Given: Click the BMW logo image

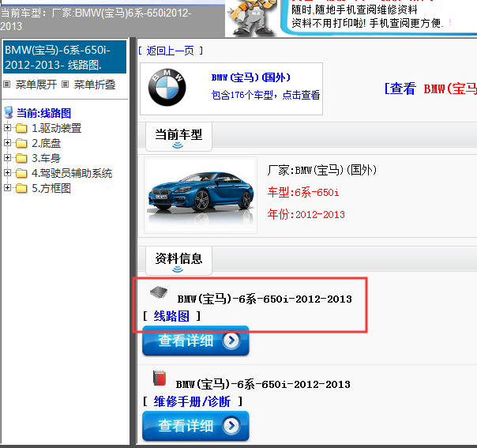Looking at the screenshot, I should [167, 87].
